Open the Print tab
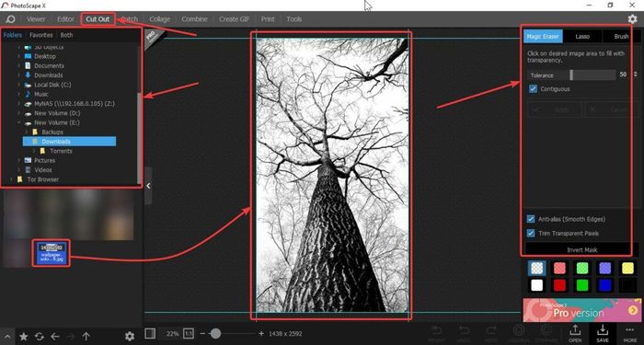Image resolution: width=644 pixels, height=345 pixels. coord(268,19)
